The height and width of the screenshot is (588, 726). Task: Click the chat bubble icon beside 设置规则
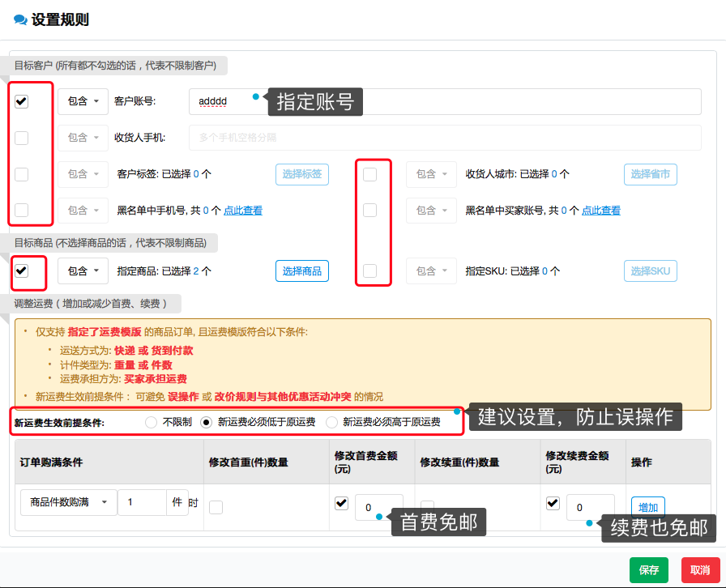click(x=20, y=20)
